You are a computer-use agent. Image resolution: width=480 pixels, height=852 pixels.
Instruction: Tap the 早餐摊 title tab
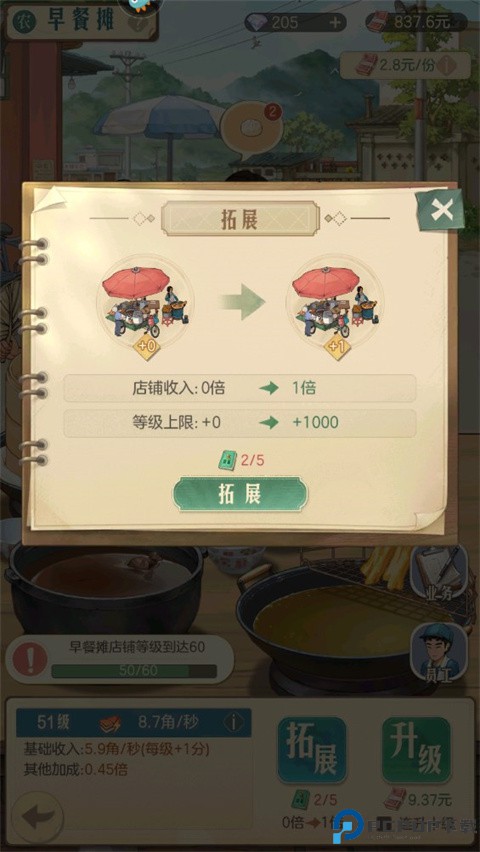(x=80, y=22)
